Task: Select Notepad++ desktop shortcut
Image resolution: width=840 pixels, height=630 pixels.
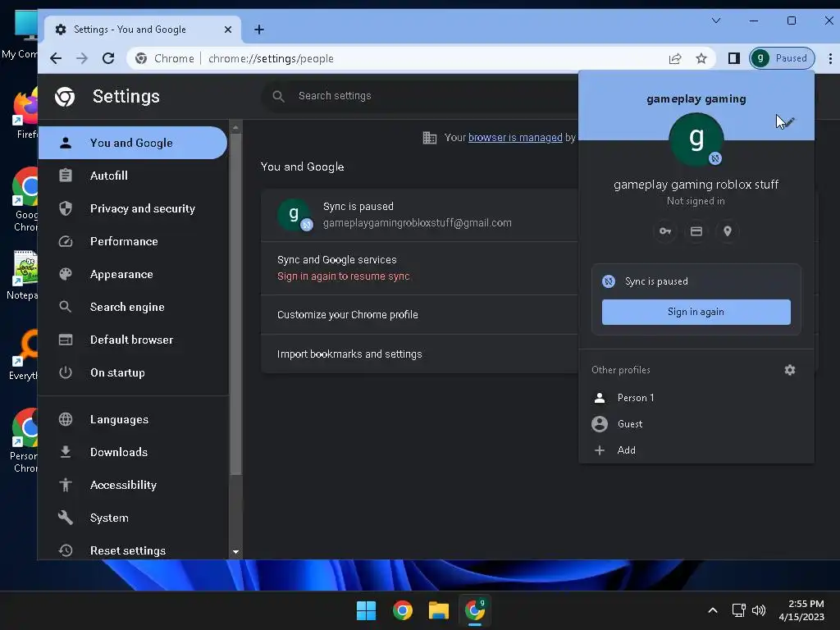Action: click(x=24, y=276)
